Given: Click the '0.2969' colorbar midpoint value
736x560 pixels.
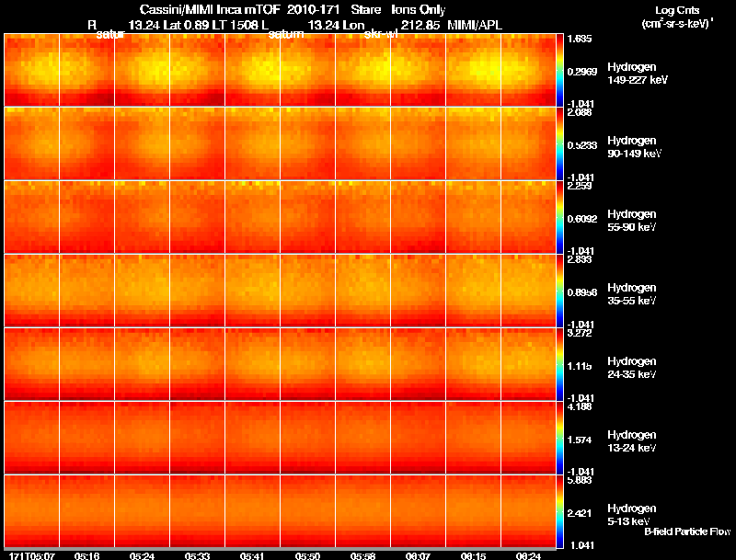Looking at the screenshot, I should click(582, 72).
